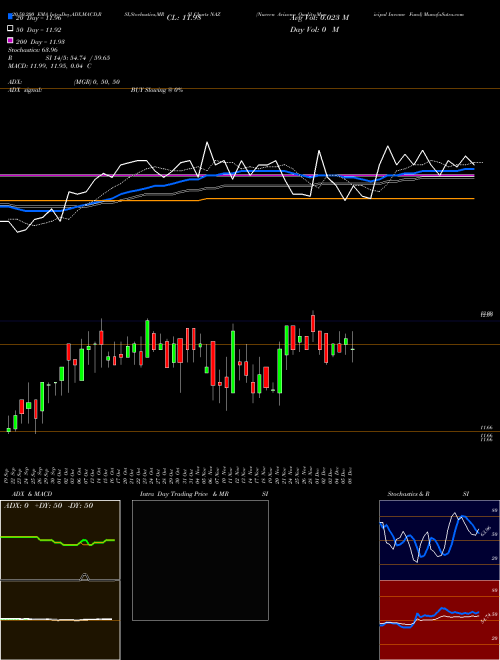Click the 'ADX & MACD' panel title
Image resolution: width=500 pixels, height=660 pixels.
point(32,494)
